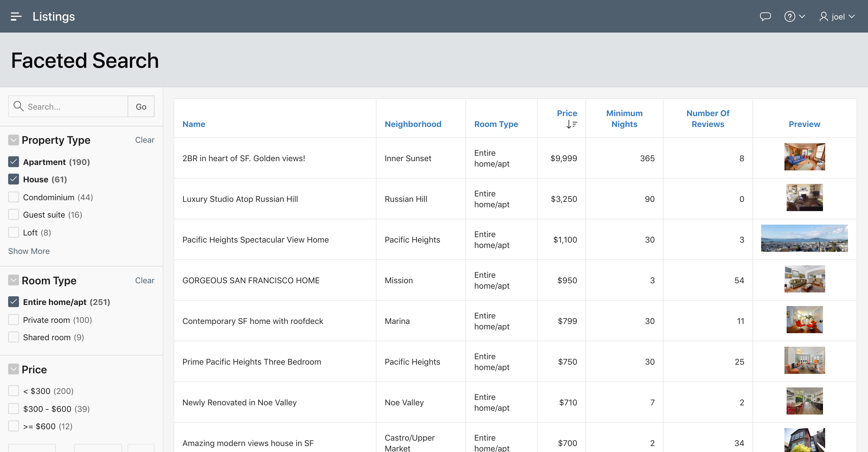This screenshot has height=452, width=868.
Task: Sort by Neighborhood column header
Action: pyautogui.click(x=413, y=124)
